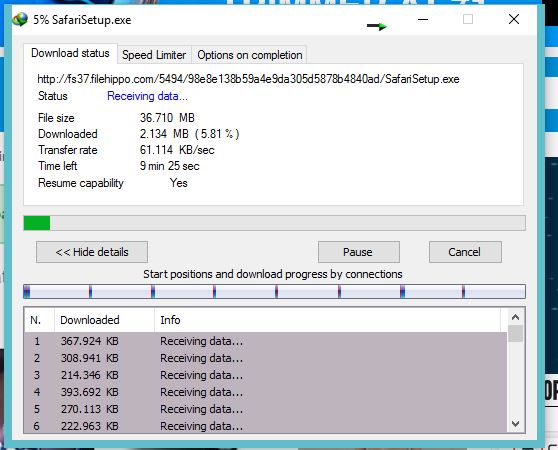Close the download dialog with X
Screen dimensions: 558x450
pyautogui.click(x=514, y=19)
